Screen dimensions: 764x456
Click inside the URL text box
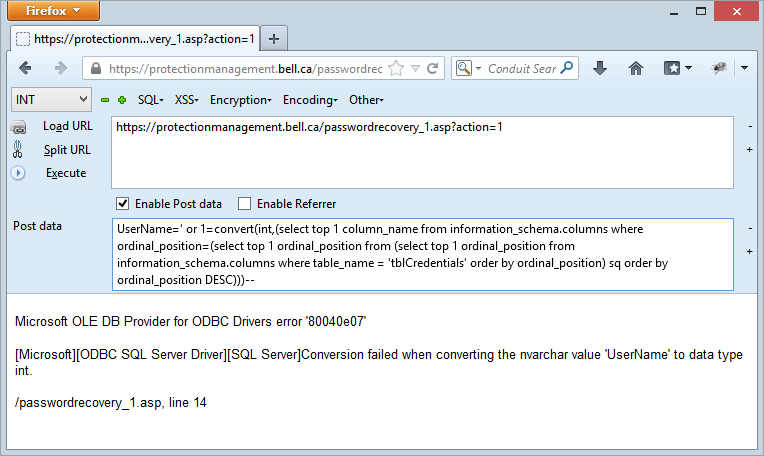[422, 152]
